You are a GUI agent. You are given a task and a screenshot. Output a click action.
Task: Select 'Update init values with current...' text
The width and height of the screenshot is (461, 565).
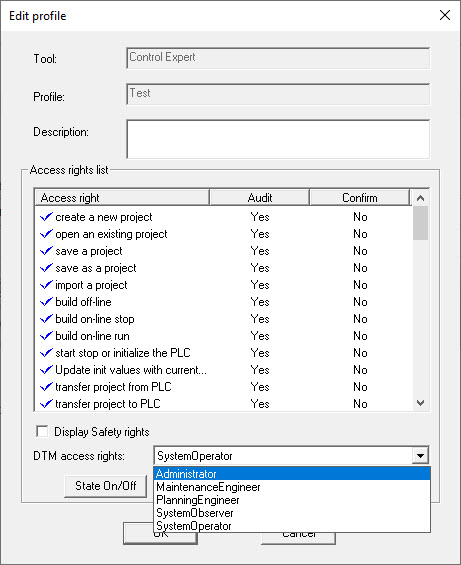pos(131,370)
